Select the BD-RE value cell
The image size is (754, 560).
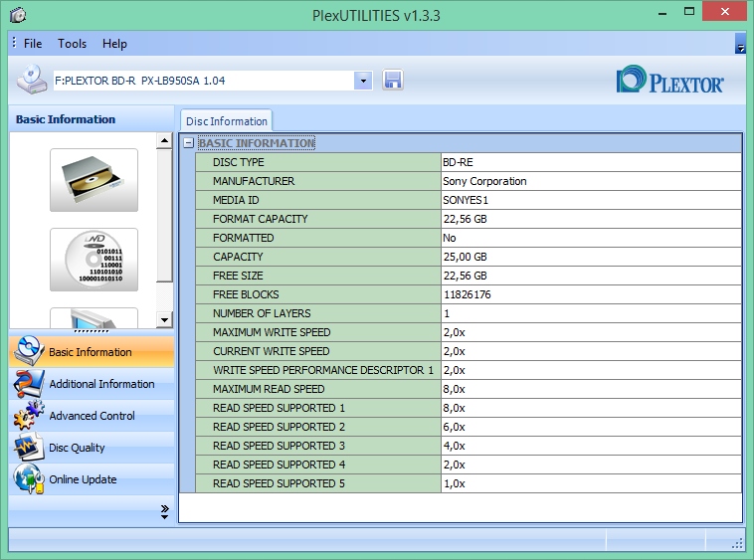[591, 162]
